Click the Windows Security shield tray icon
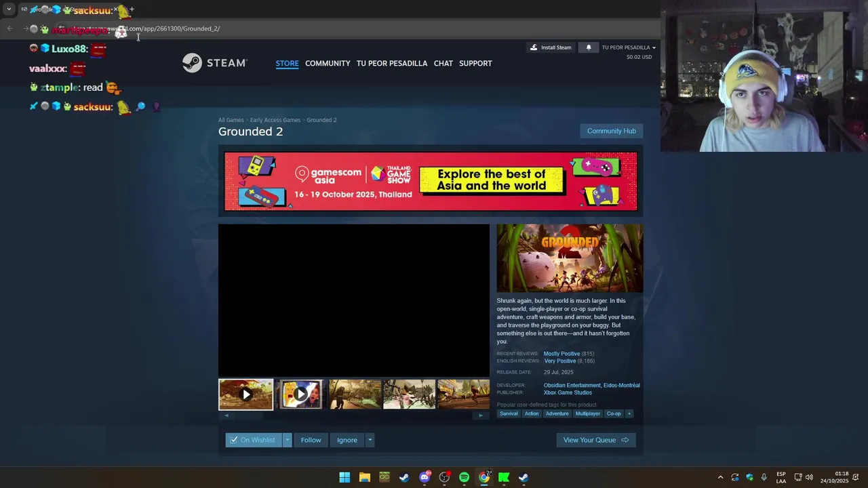868x488 pixels. pyautogui.click(x=749, y=477)
